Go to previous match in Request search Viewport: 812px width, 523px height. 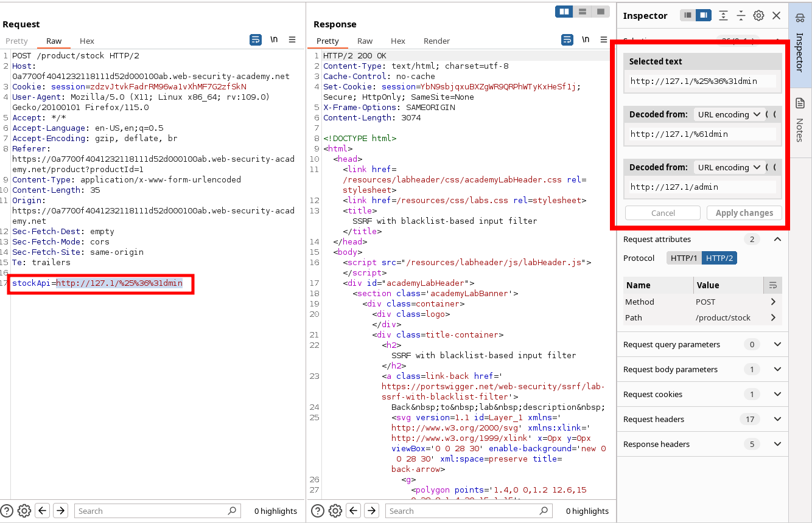[42, 511]
